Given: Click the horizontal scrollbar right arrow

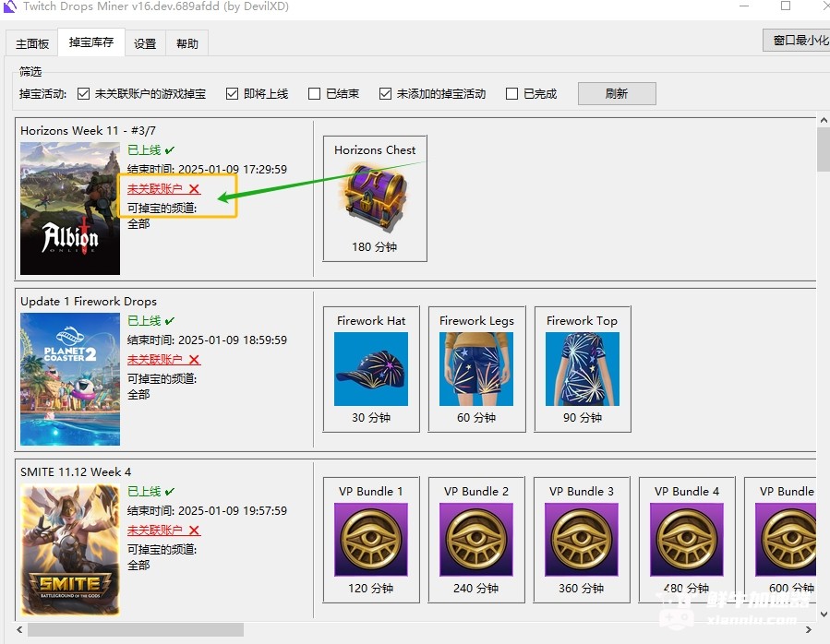Looking at the screenshot, I should [x=808, y=630].
